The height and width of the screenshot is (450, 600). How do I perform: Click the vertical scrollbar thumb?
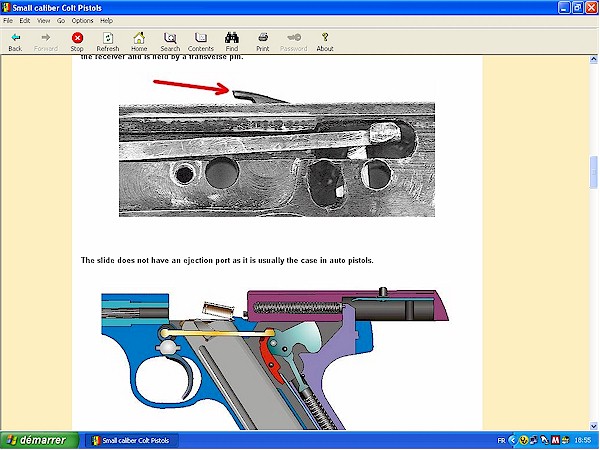coord(593,172)
